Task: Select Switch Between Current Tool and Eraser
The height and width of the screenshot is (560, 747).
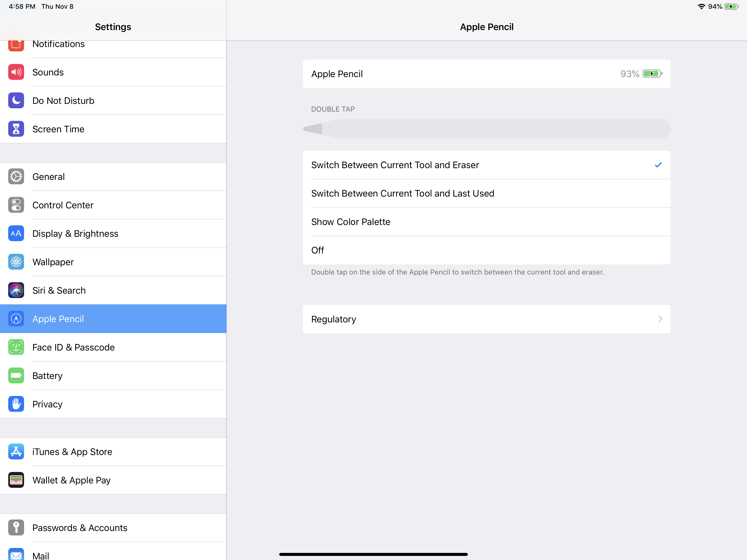Action: 487,165
